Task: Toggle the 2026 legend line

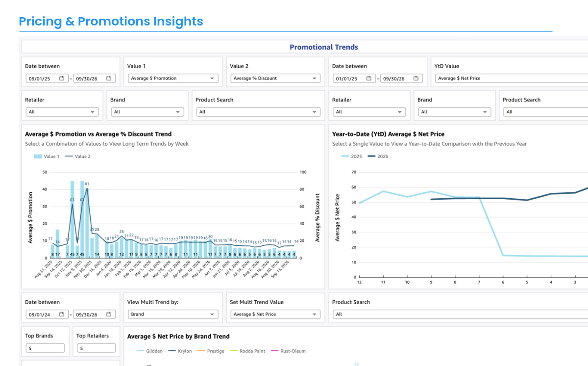Action: click(378, 156)
